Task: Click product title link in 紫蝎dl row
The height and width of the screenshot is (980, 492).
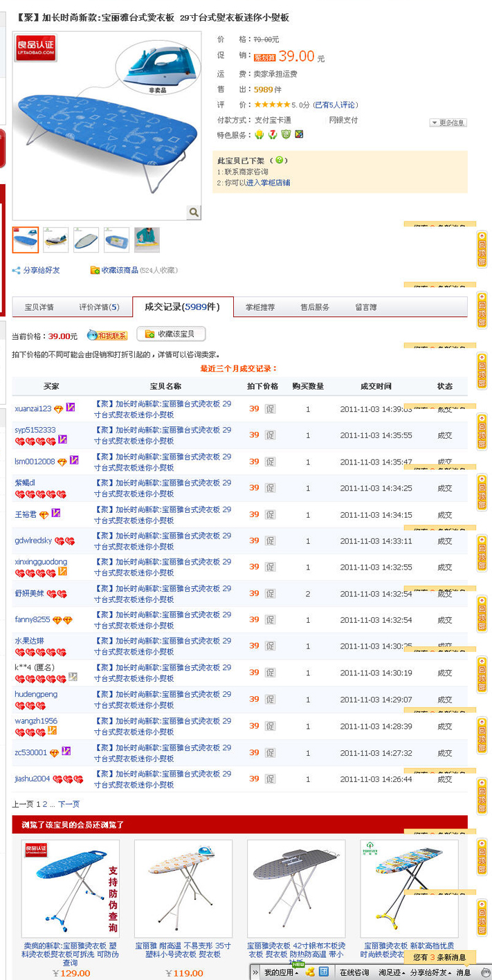Action: click(x=163, y=488)
